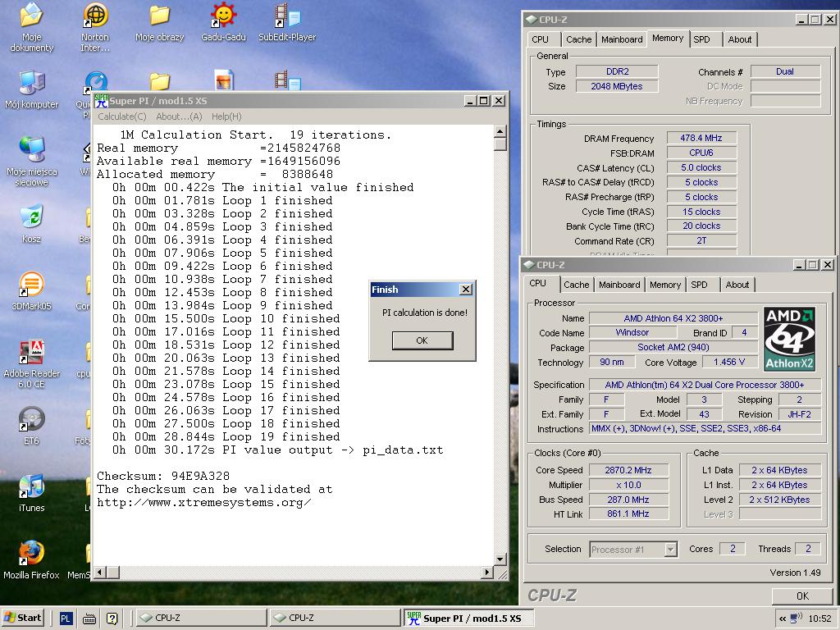Click the PL language indicator in taskbar

coord(66,619)
